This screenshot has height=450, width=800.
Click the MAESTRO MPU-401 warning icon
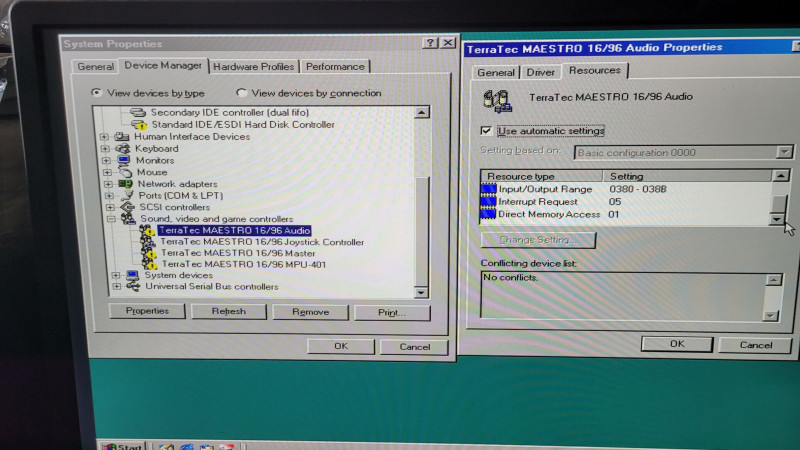click(150, 264)
